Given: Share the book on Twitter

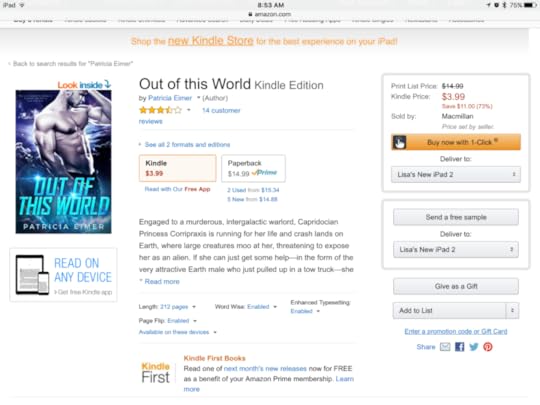Looking at the screenshot, I should pos(474,347).
